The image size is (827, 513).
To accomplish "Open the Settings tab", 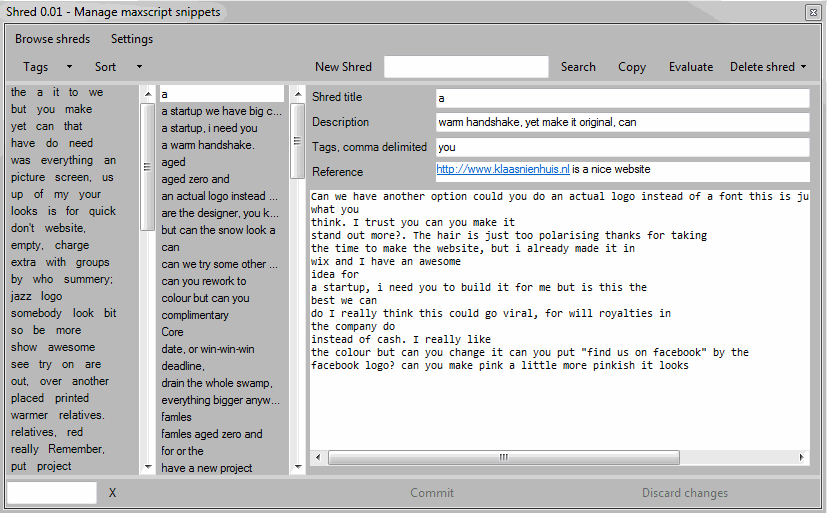I will (131, 39).
